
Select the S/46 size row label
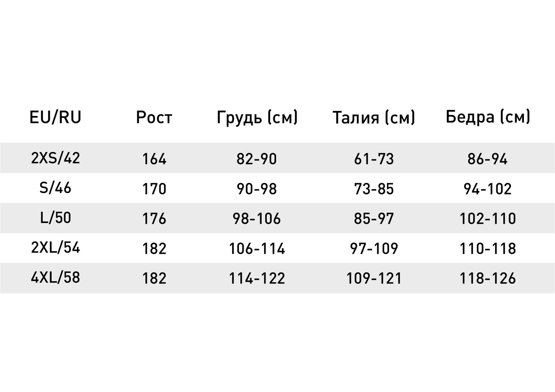(55, 188)
